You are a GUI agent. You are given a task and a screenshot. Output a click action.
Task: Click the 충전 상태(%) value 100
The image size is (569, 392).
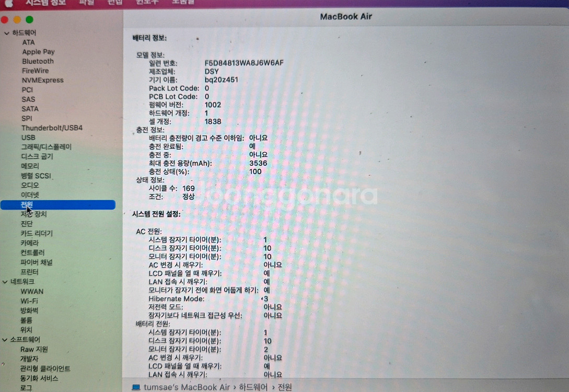[255, 171]
